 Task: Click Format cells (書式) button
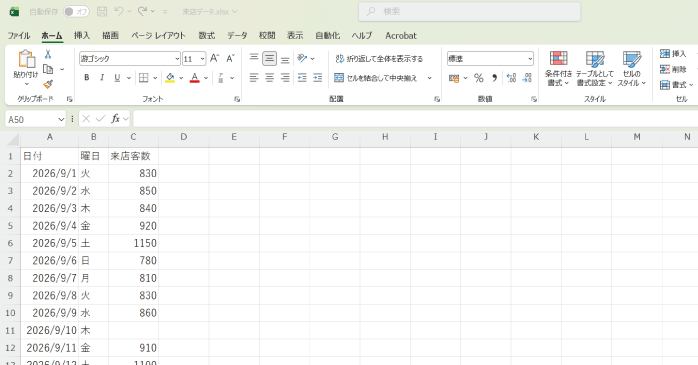[x=676, y=85]
